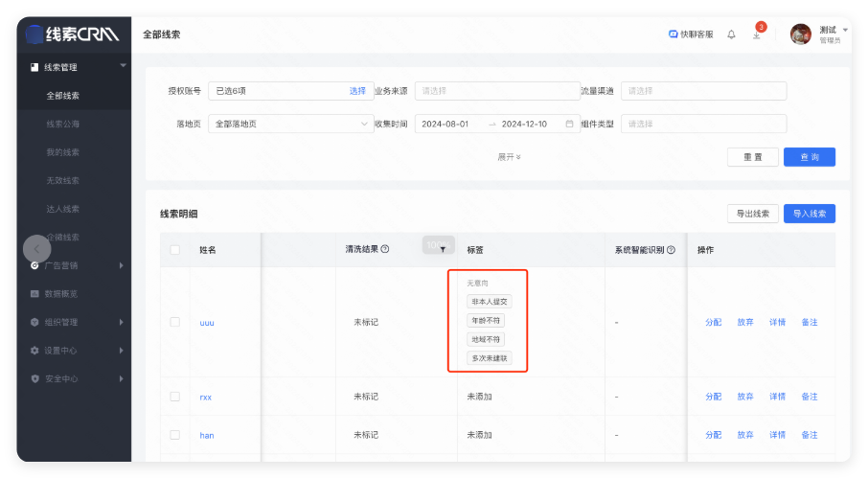The image size is (868, 478).
Task: Click 放弃 in the uuu row
Action: point(745,322)
